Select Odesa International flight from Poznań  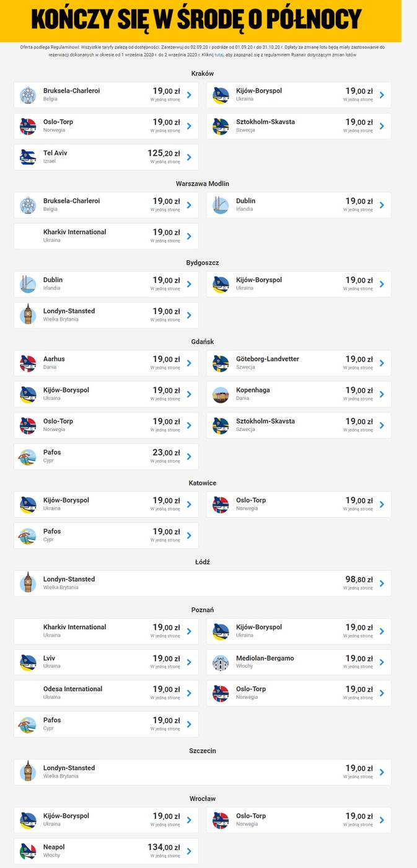pos(106,693)
